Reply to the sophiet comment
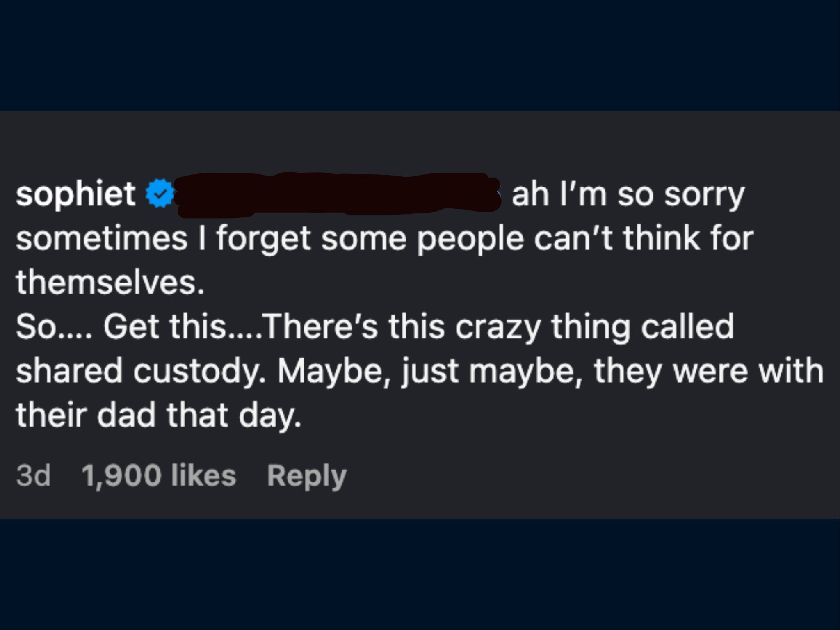The width and height of the screenshot is (840, 630). [307, 476]
